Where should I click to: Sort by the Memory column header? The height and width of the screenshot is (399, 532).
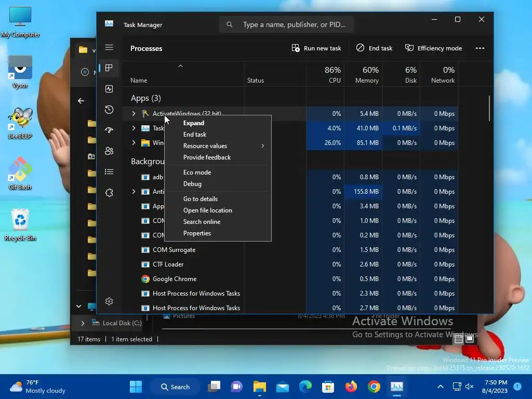363,75
